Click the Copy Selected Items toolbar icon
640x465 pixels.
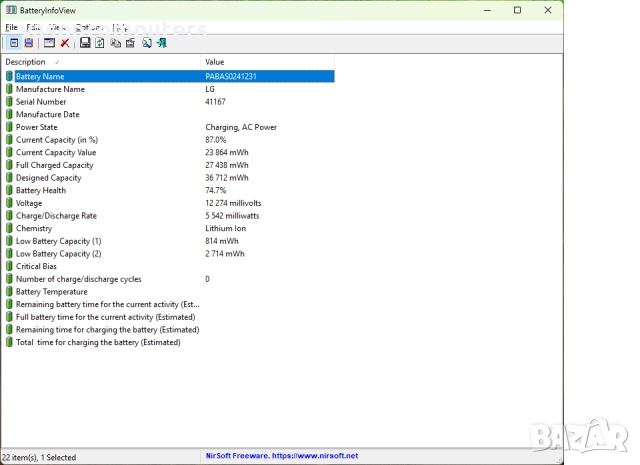115,43
